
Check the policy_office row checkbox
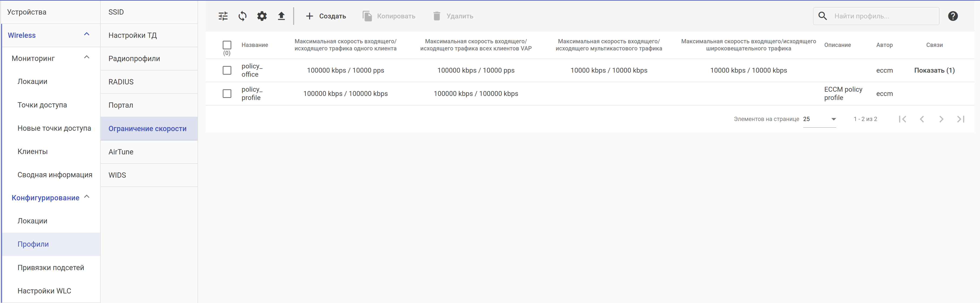pyautogui.click(x=227, y=70)
